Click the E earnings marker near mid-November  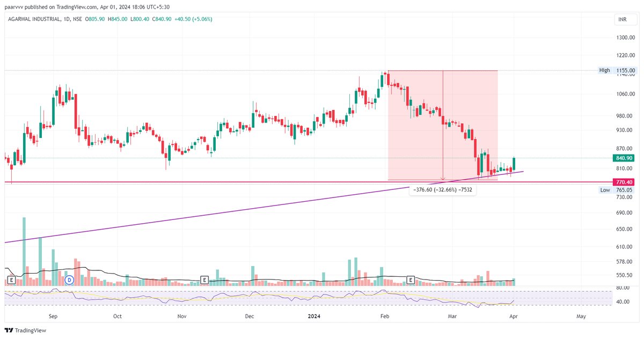204,280
